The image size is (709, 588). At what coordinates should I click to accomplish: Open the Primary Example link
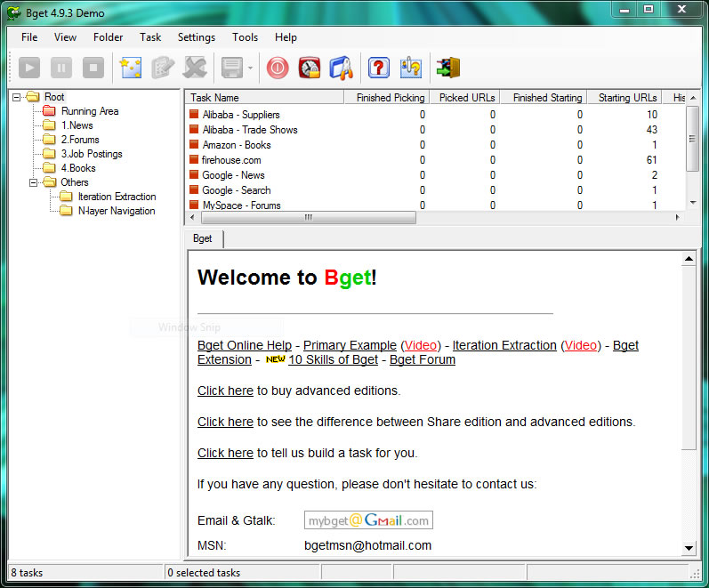(350, 345)
